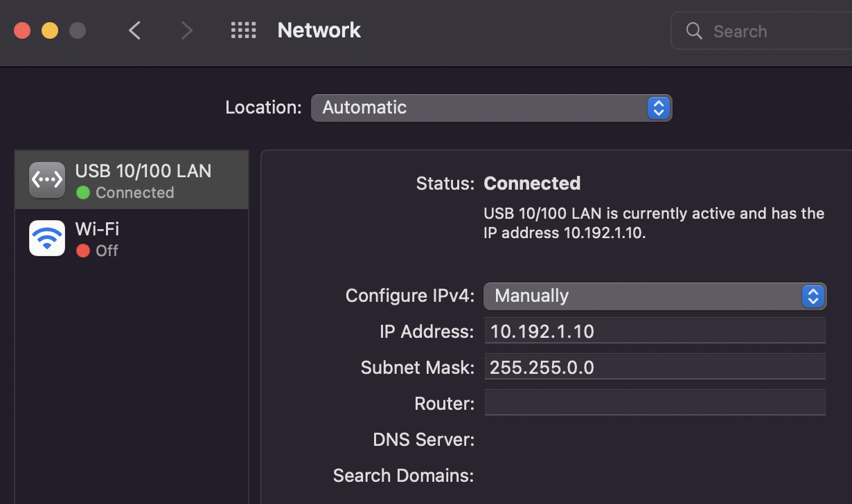Click the red Wi-Fi Off status dot
Viewport: 852px width, 504px height.
tap(83, 251)
